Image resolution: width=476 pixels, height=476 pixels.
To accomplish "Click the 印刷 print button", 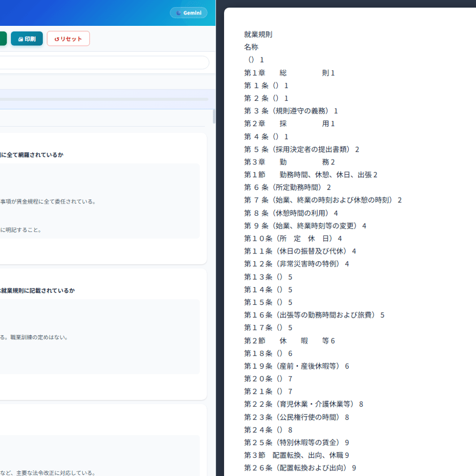I will 27,39.
